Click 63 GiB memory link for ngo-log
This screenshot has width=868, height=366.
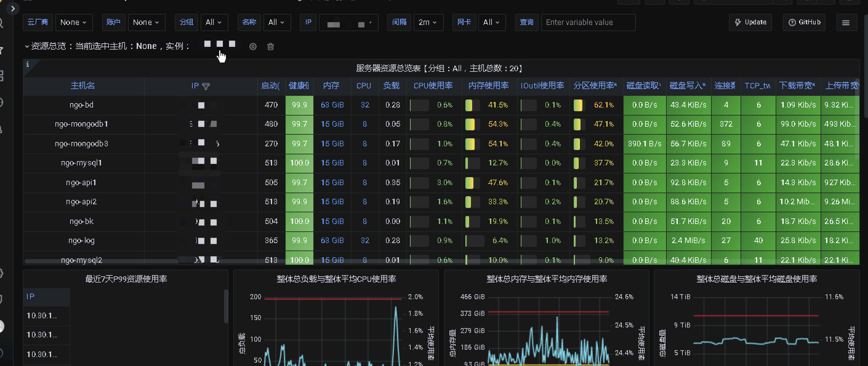tap(332, 241)
